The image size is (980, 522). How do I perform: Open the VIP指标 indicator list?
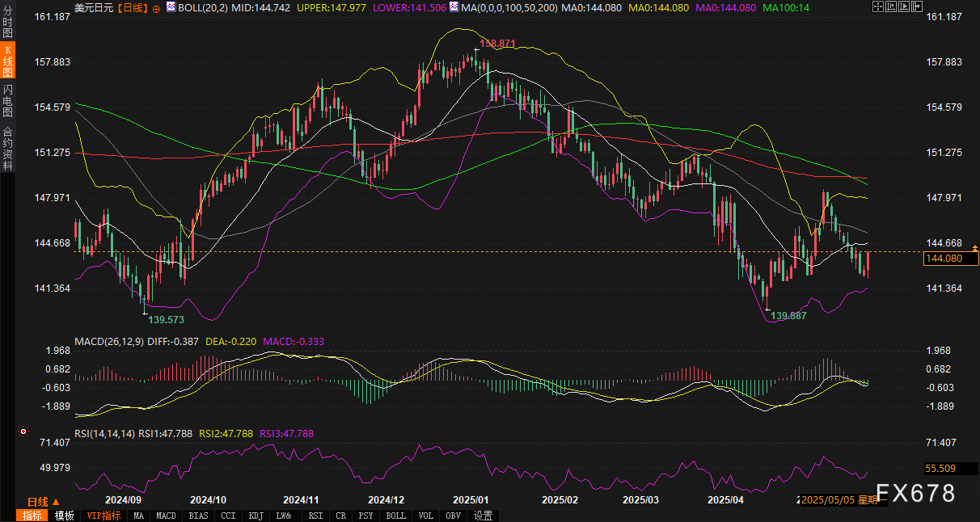pos(103,516)
